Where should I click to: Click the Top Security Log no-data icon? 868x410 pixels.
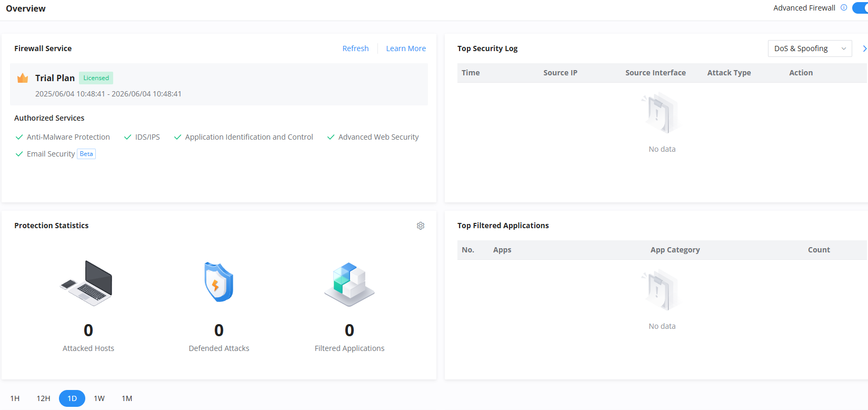coord(661,113)
